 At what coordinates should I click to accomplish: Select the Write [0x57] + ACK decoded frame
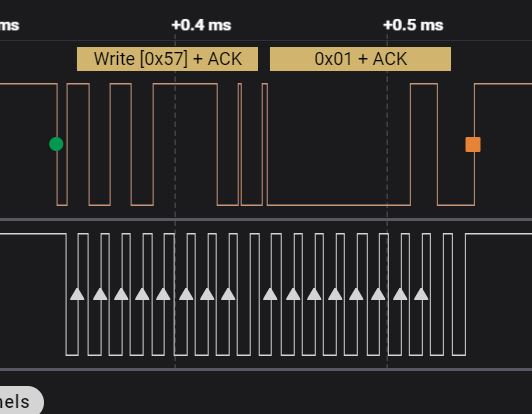click(x=167, y=59)
